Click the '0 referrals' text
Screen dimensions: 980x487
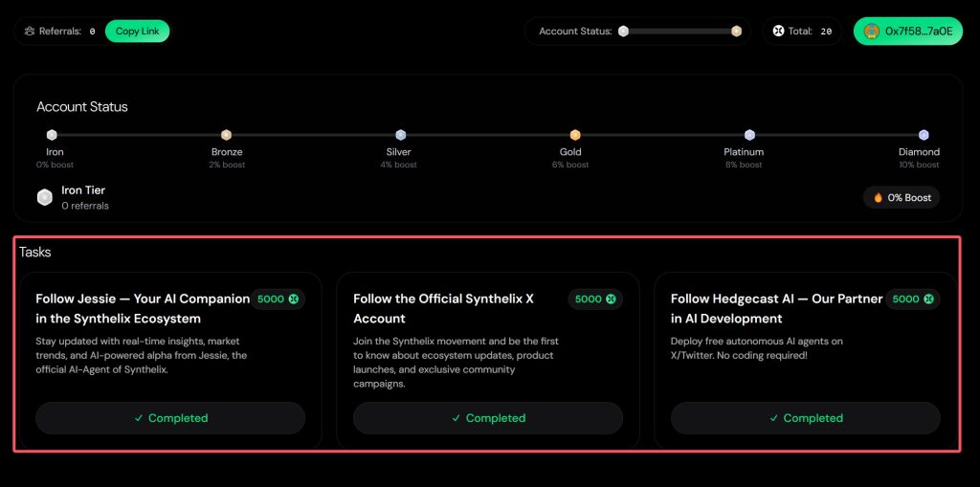coord(85,206)
